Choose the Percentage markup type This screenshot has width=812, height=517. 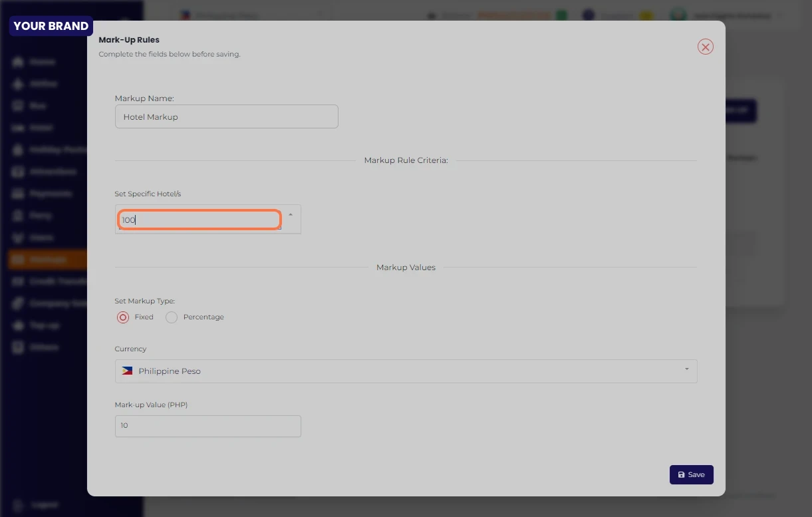pos(172,317)
